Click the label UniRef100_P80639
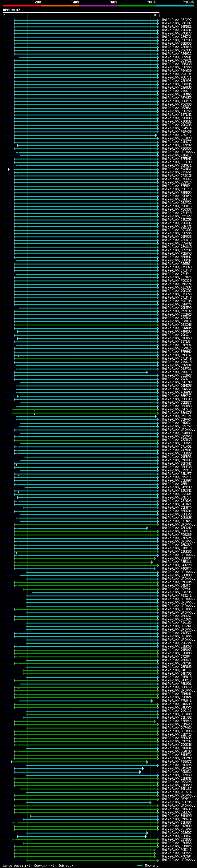 coord(176,71)
